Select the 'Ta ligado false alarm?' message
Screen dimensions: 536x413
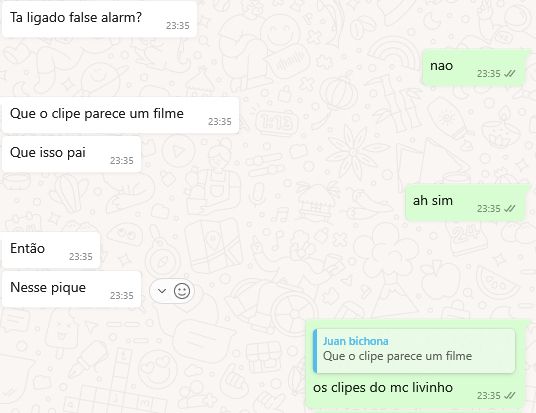(99, 19)
